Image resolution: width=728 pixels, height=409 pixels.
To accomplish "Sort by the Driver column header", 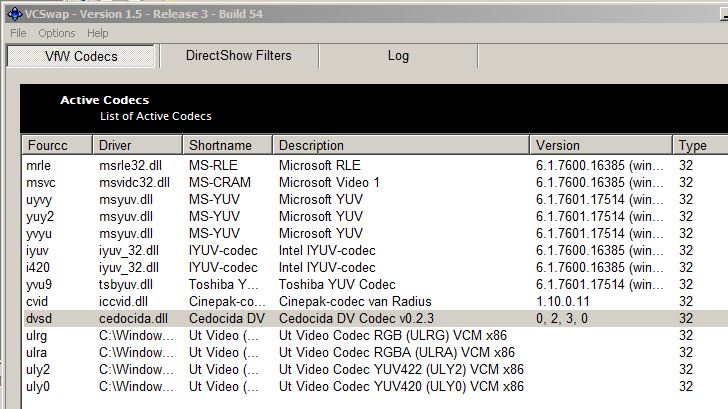I will click(x=137, y=145).
